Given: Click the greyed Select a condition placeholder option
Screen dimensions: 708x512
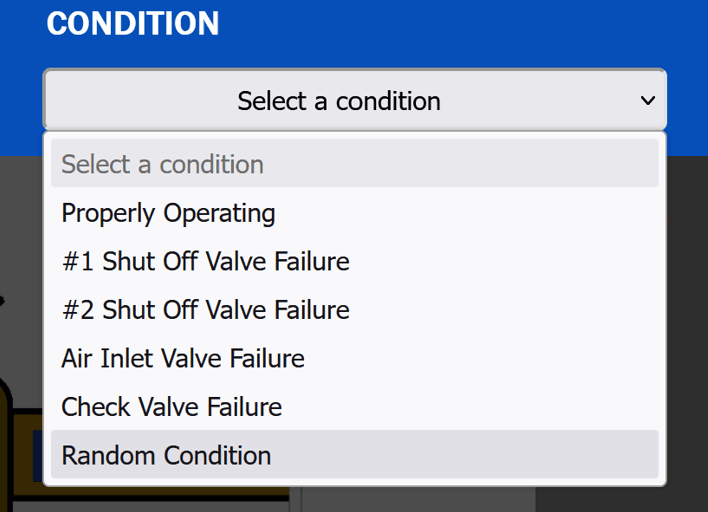Looking at the screenshot, I should [162, 164].
